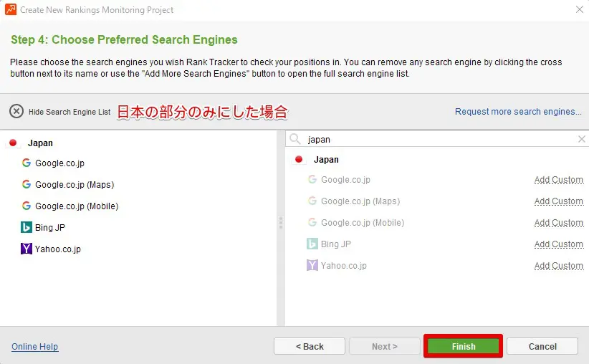Click the Hide Search Engine List circle-X icon
Screen dimensions: 589x364
[16, 111]
